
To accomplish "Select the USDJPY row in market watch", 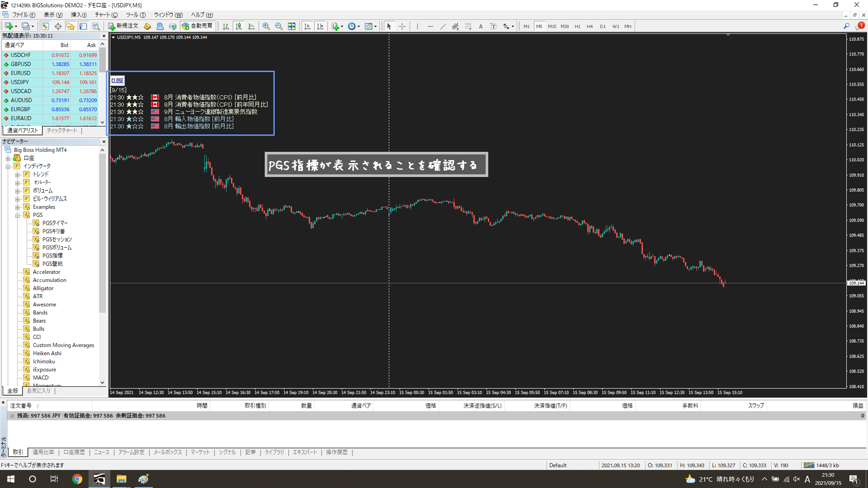I will (20, 82).
